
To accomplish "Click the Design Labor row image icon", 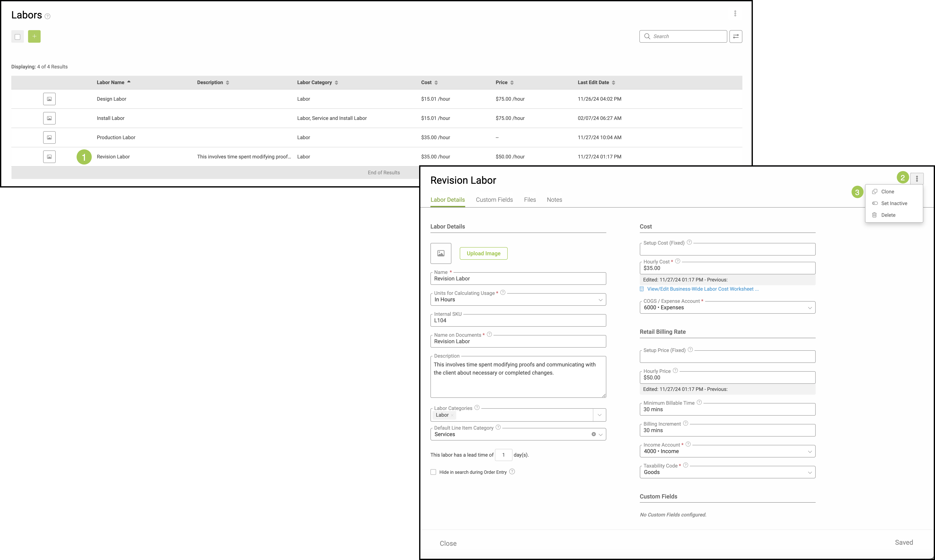I will coord(49,99).
